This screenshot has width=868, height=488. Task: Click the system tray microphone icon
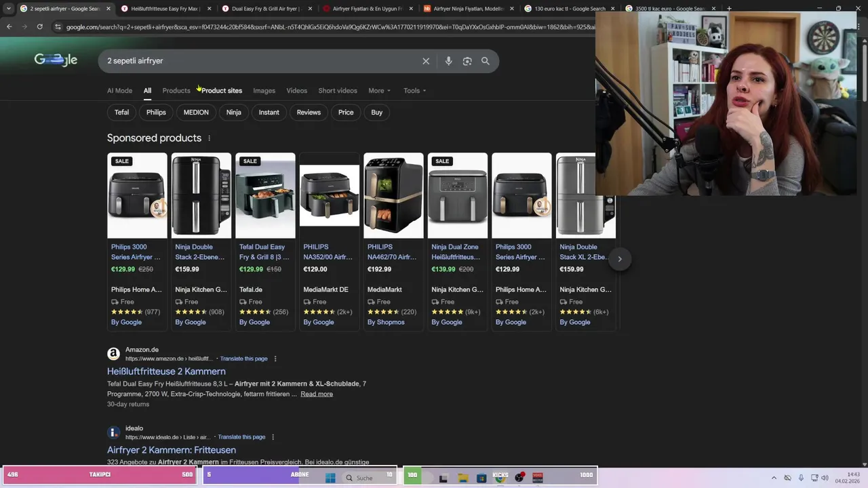coord(801,478)
